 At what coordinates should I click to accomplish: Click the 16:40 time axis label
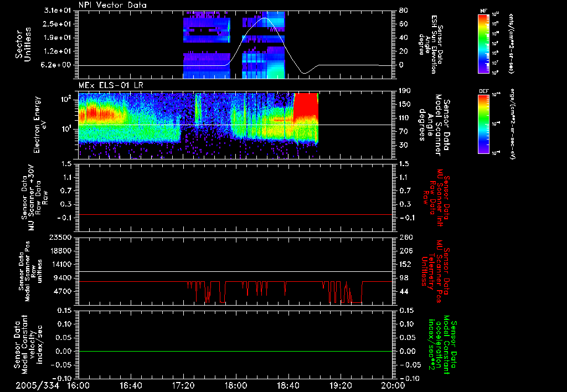(131, 386)
